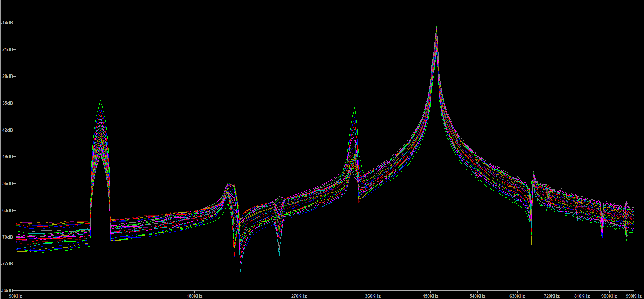644x299 pixels.
Task: Select the 270KHz horizontal axis label
Action: (x=299, y=296)
